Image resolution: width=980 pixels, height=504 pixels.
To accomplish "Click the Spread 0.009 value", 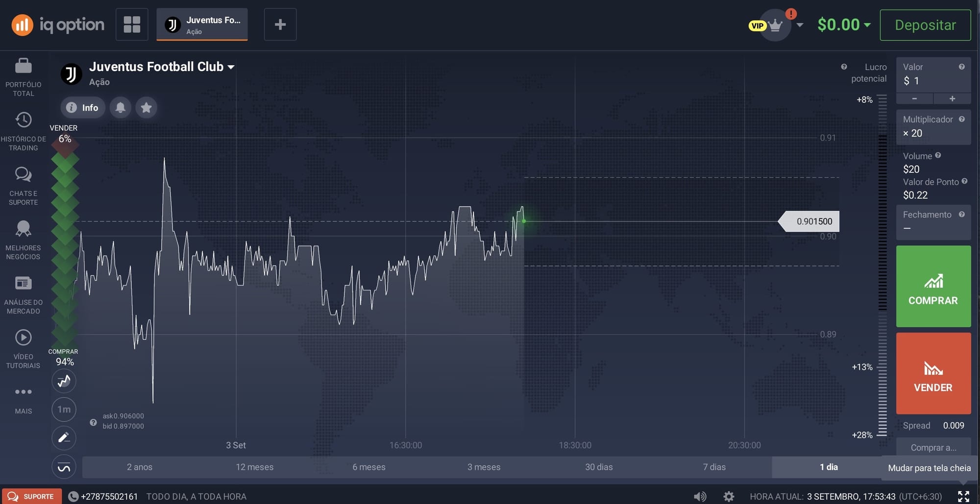I will tap(954, 426).
